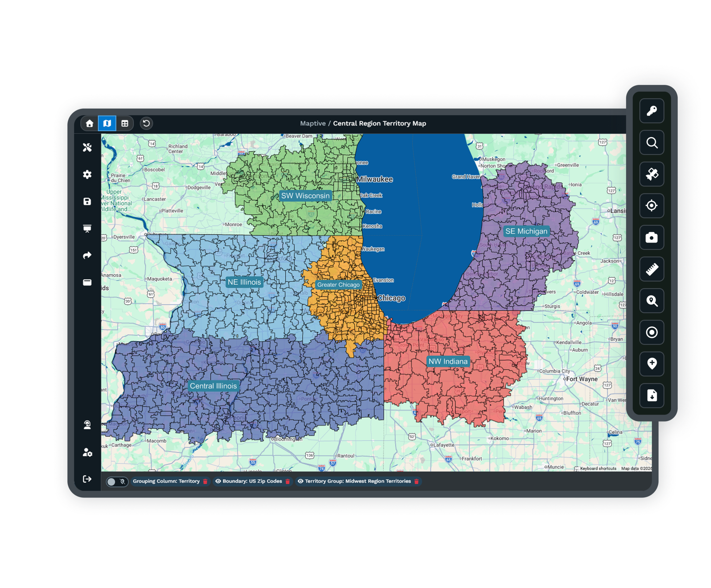This screenshot has height=588, width=711.
Task: Select the NE Illinois territory label
Action: 244,282
